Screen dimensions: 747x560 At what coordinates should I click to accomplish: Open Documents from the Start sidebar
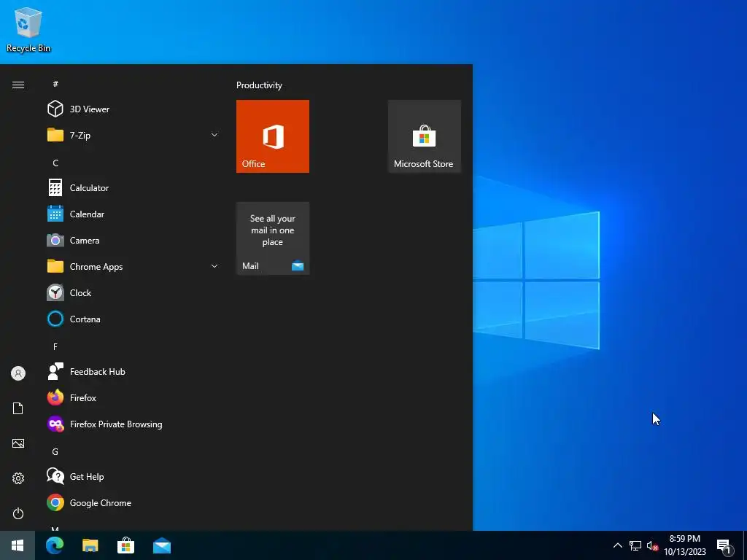coord(18,408)
